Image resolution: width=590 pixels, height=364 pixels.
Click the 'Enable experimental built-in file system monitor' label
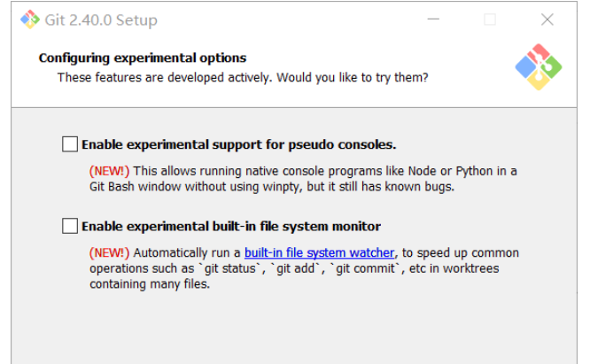[x=231, y=227]
